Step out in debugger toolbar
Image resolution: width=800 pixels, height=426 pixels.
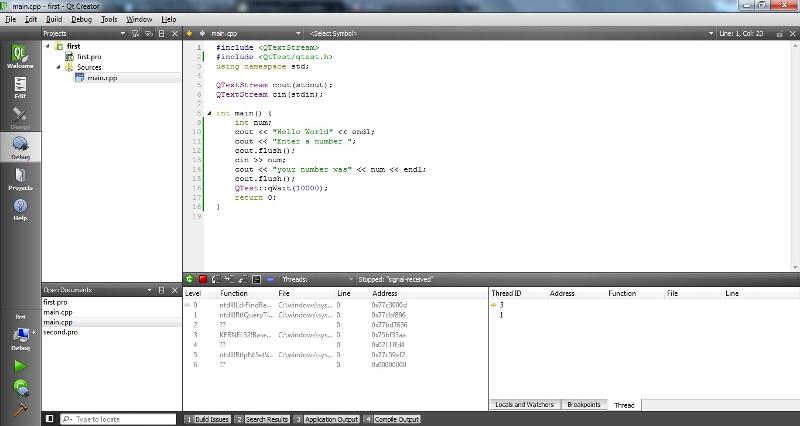(x=243, y=279)
